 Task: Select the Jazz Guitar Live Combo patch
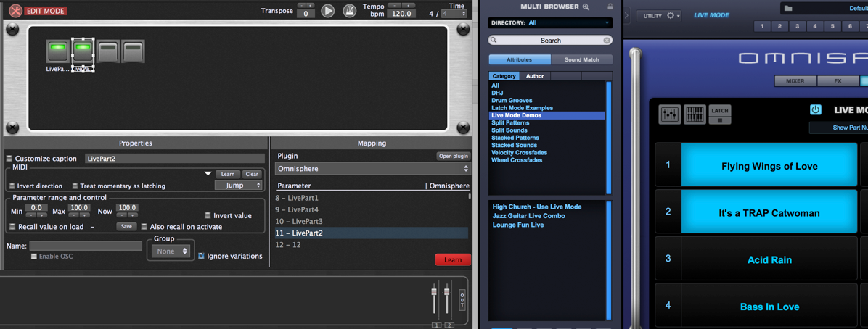pyautogui.click(x=528, y=216)
